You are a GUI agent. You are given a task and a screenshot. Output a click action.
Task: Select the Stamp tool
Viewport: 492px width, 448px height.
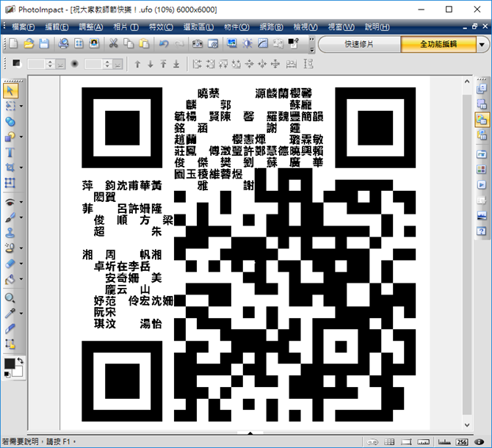(x=10, y=233)
